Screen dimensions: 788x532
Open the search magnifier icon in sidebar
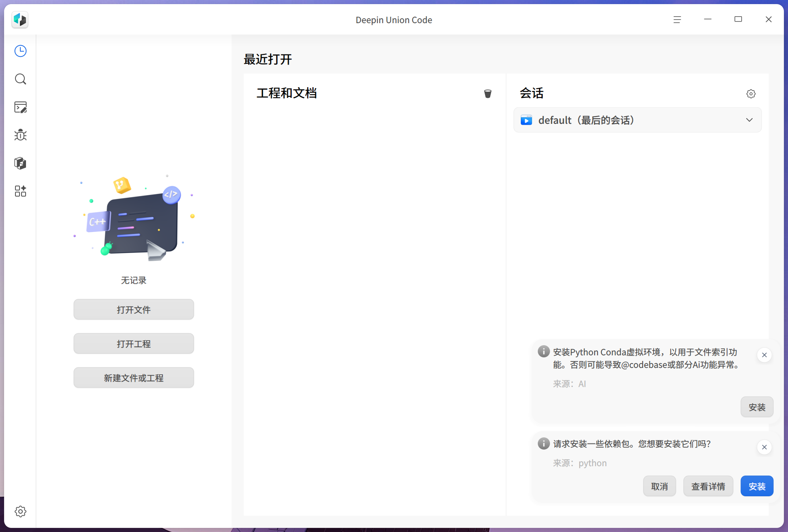[20, 79]
